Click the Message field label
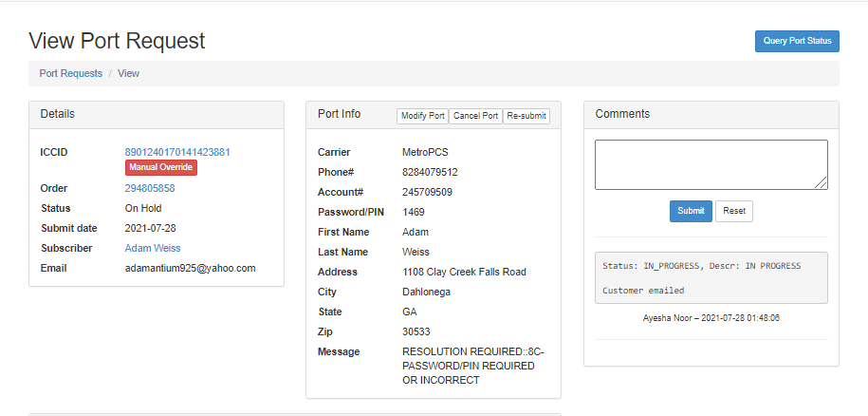Image resolution: width=868 pixels, height=416 pixels. [339, 351]
